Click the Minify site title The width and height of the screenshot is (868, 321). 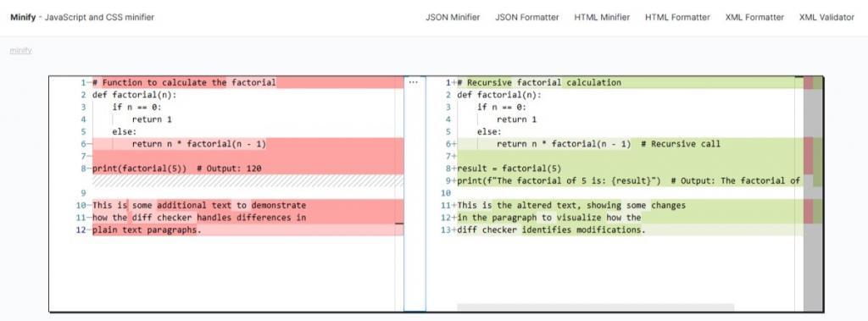click(x=23, y=17)
